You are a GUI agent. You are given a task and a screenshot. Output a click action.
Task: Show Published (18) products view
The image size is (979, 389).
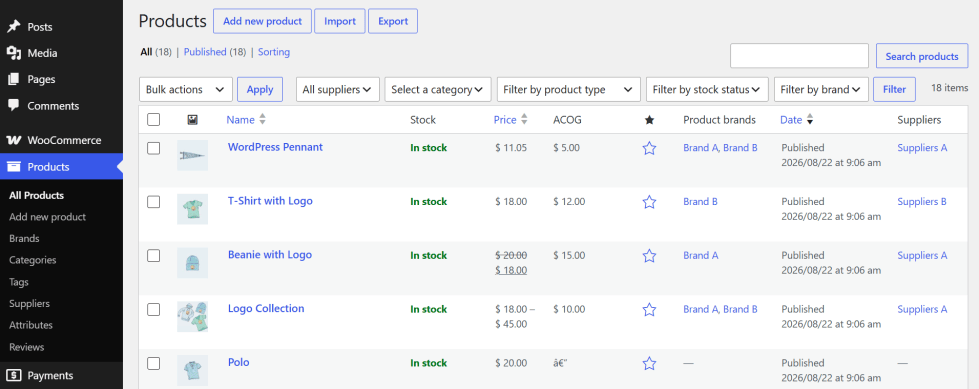pos(215,52)
